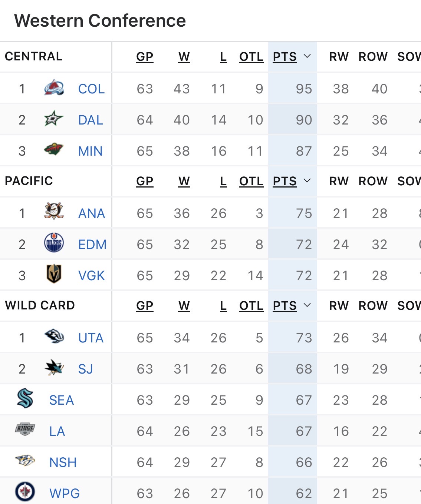
Task: Select the Los Angeles Kings logo
Action: click(25, 429)
